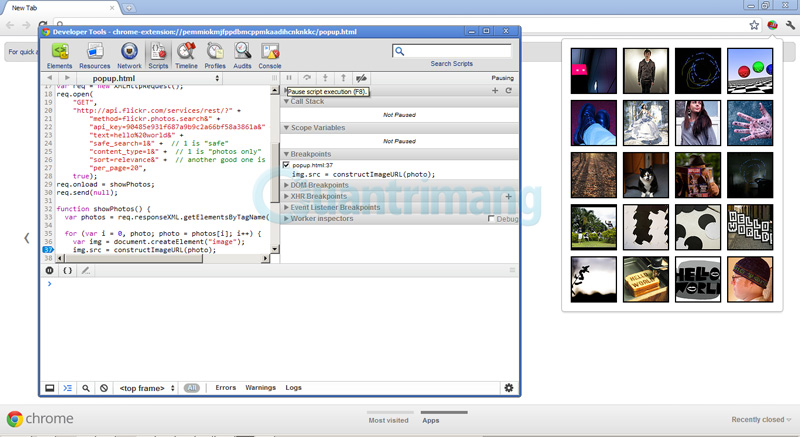Jump to breakpoint line img.src = constructImageURL(photo)
This screenshot has height=437, width=800.
pyautogui.click(x=363, y=174)
